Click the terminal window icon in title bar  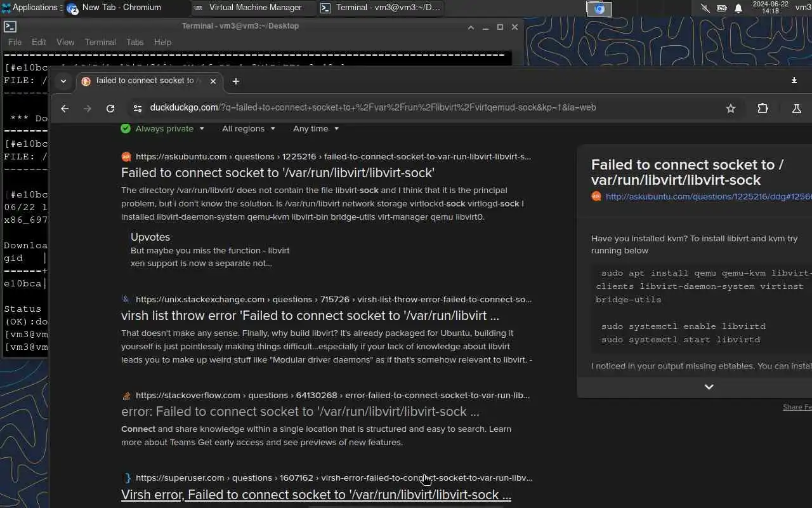click(x=10, y=27)
